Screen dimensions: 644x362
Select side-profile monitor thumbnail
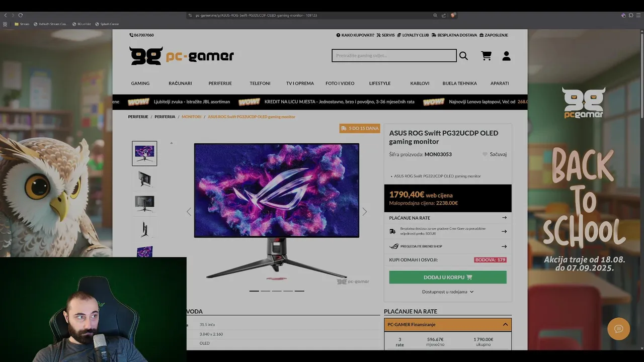coord(144,229)
